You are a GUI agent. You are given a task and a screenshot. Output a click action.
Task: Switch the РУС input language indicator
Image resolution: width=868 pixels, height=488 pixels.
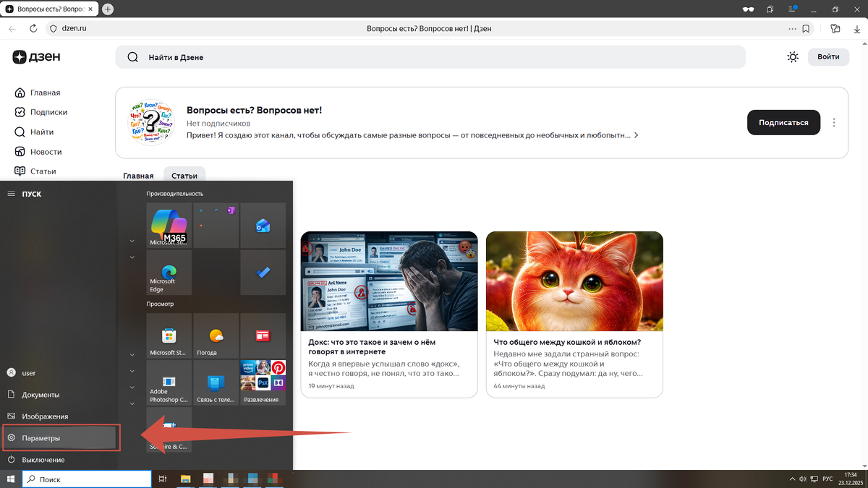828,479
